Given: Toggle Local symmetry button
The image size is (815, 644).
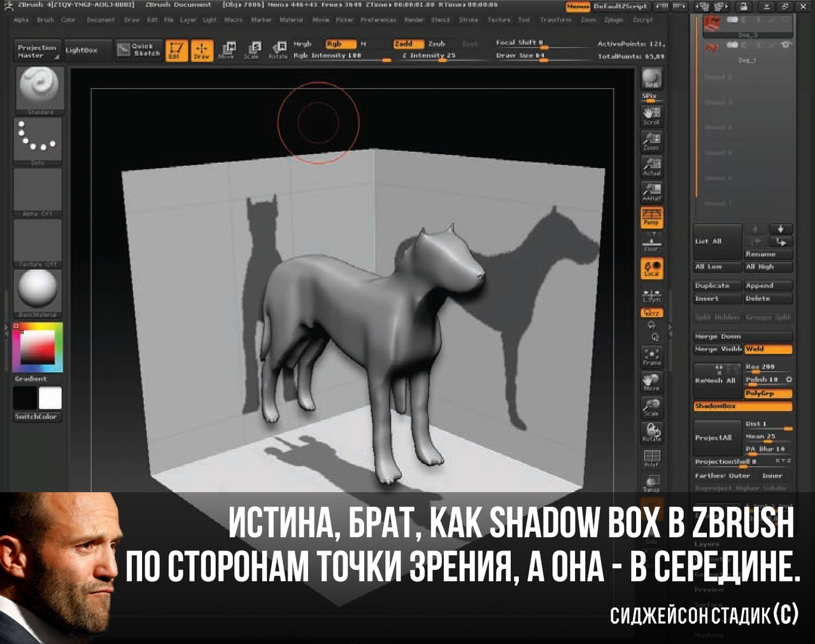Looking at the screenshot, I should click(651, 268).
